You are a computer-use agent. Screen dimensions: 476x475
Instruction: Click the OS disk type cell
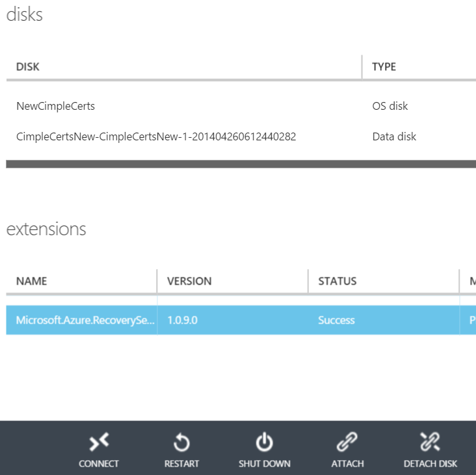click(390, 106)
